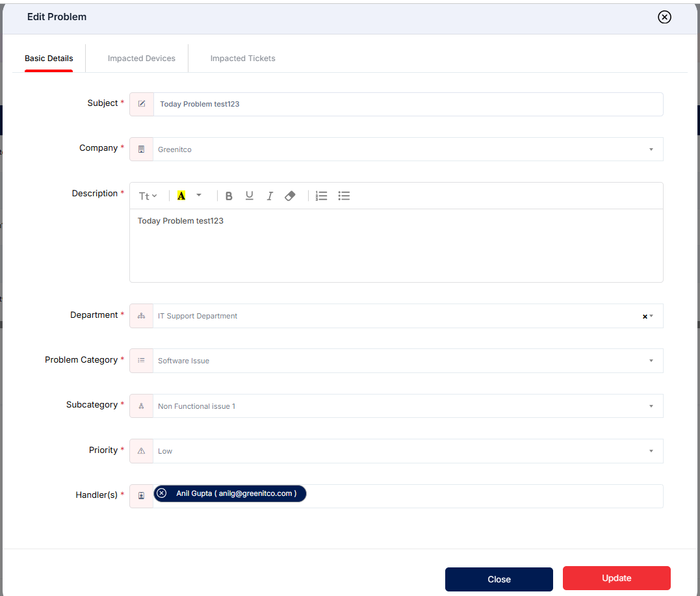Focus the Subject text input
Screen dimensions: 700x596
408,104
